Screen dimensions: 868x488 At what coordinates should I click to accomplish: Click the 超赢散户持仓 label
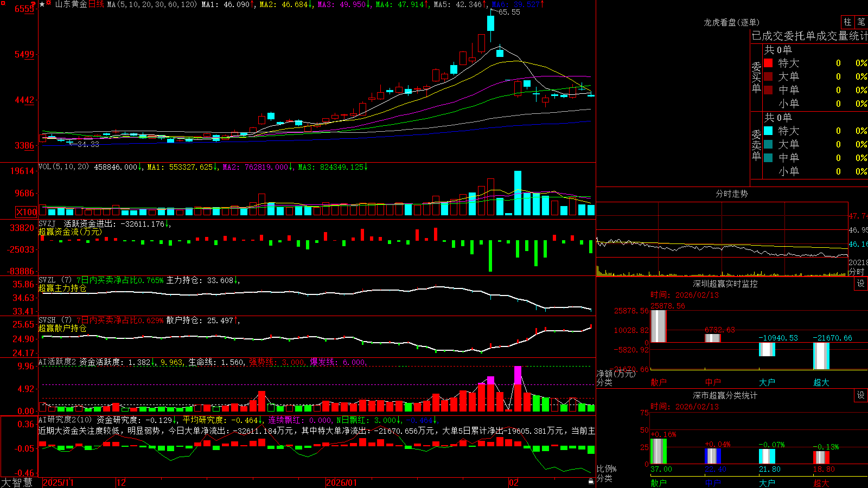62,328
